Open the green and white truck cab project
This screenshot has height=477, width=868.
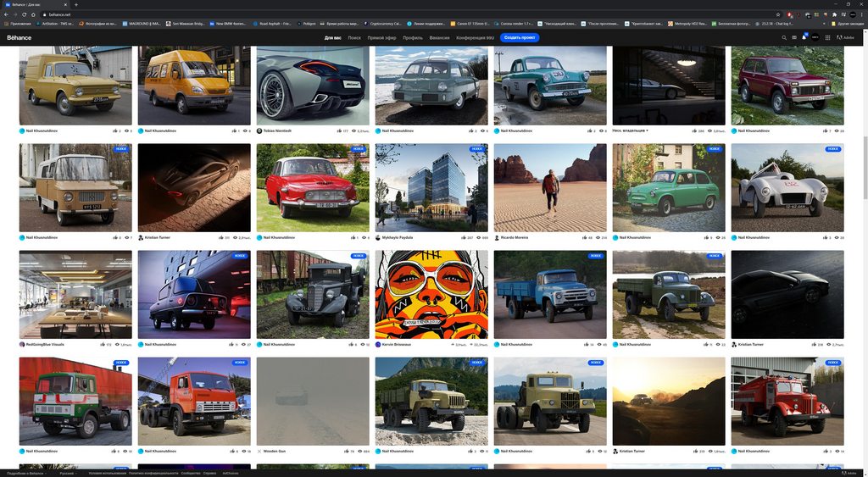coord(75,402)
